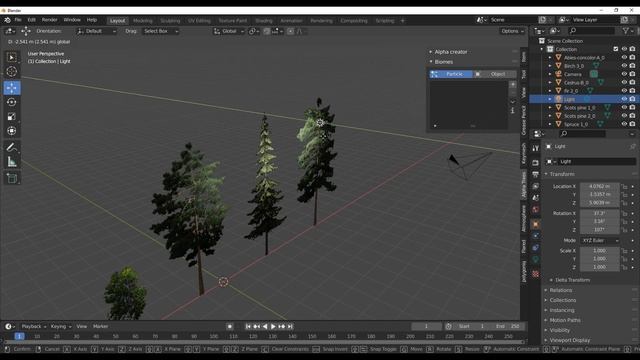Uncheck the Collection exclude checkbox
The width and height of the screenshot is (640, 360).
coord(616,49)
